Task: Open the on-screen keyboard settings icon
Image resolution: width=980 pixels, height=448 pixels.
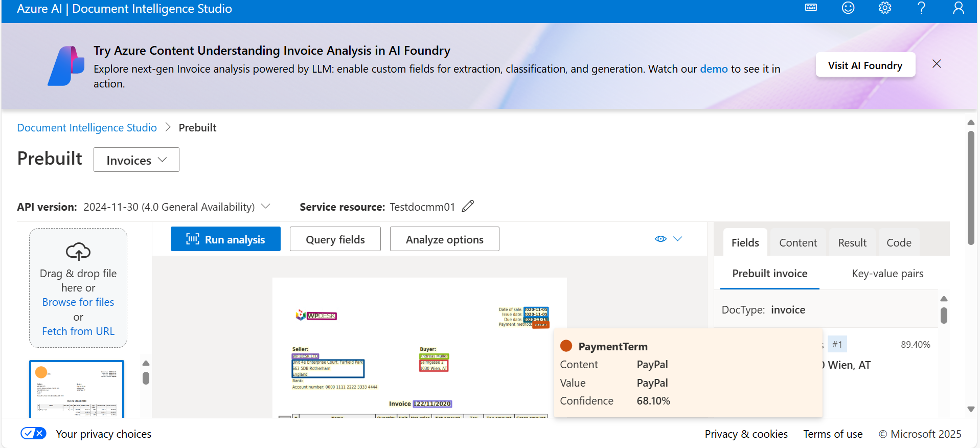Action: tap(811, 8)
